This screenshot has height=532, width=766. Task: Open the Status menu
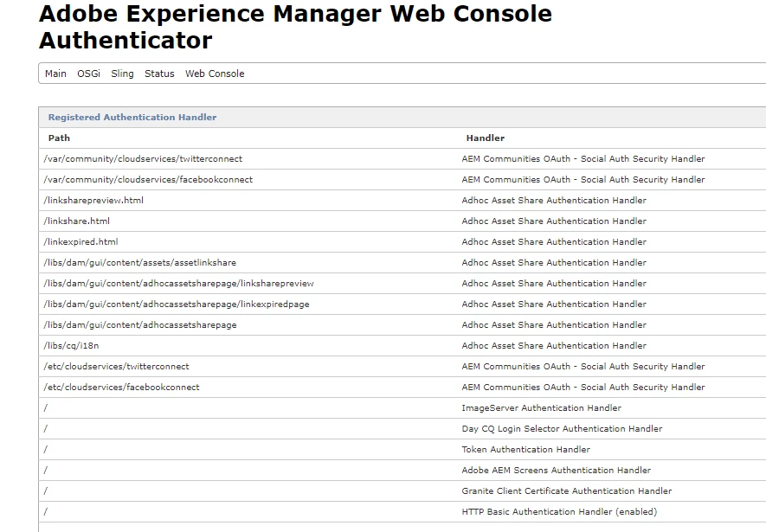tap(159, 74)
